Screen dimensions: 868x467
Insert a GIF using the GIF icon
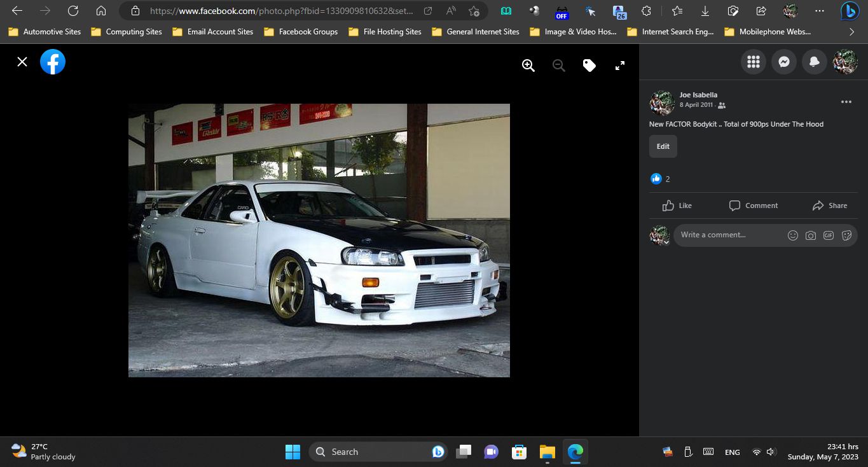829,235
